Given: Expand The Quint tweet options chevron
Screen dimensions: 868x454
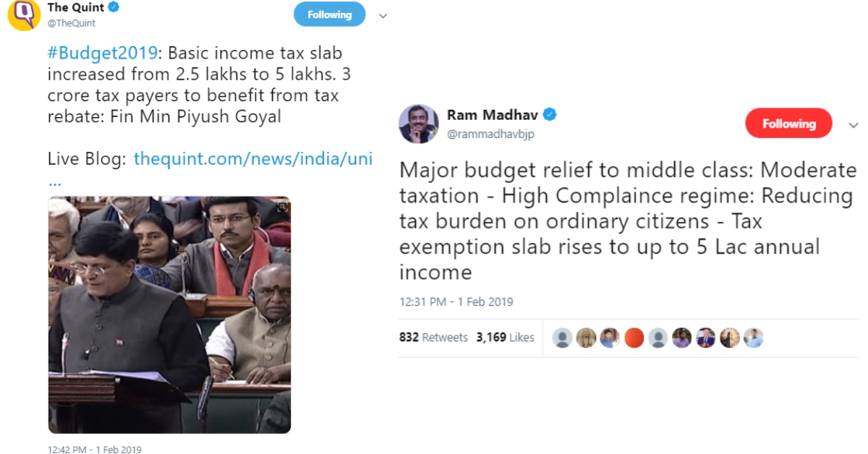Looking at the screenshot, I should [x=383, y=15].
